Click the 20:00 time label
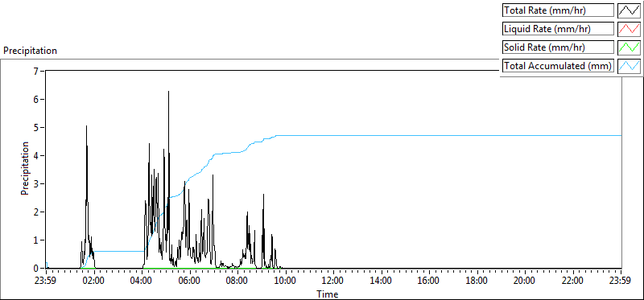644x300 pixels. click(x=526, y=282)
